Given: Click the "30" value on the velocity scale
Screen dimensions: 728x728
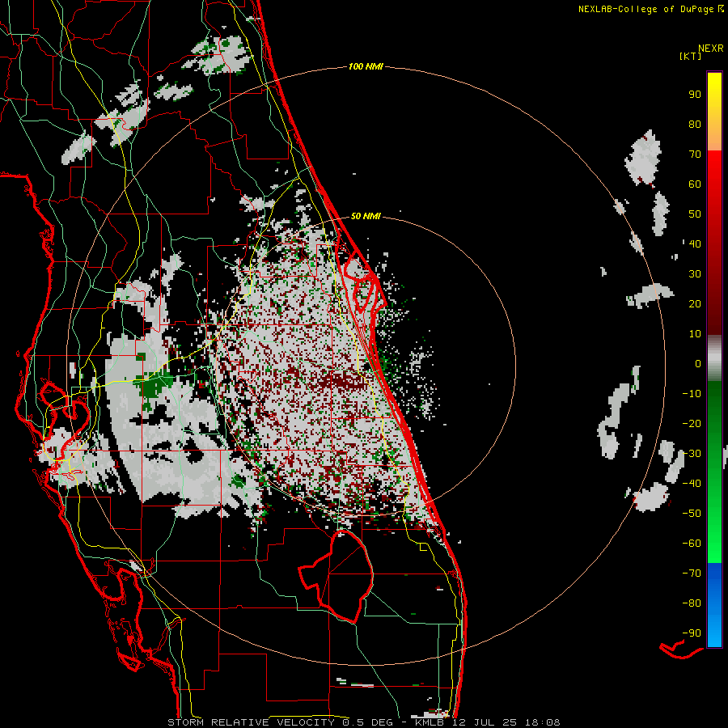Looking at the screenshot, I should 695,274.
